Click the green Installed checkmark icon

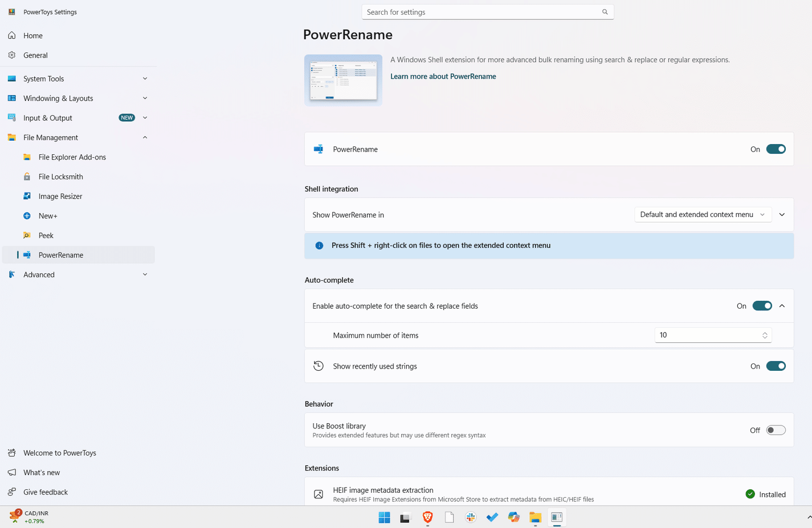click(x=750, y=494)
